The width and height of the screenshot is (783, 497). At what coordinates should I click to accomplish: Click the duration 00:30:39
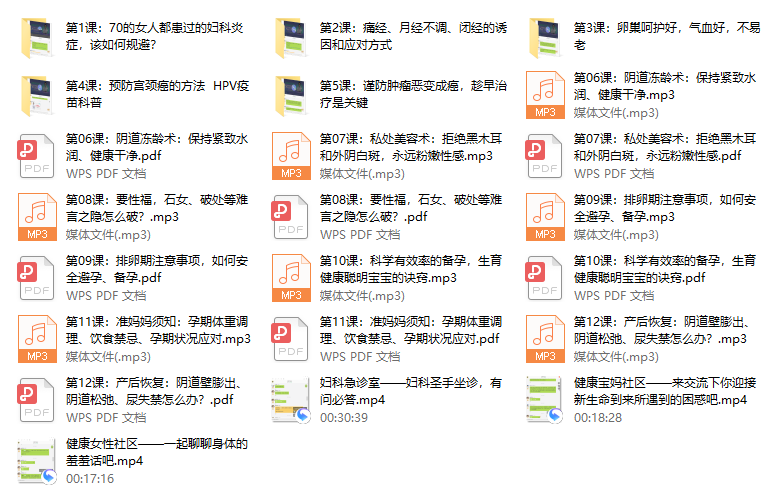tap(344, 418)
